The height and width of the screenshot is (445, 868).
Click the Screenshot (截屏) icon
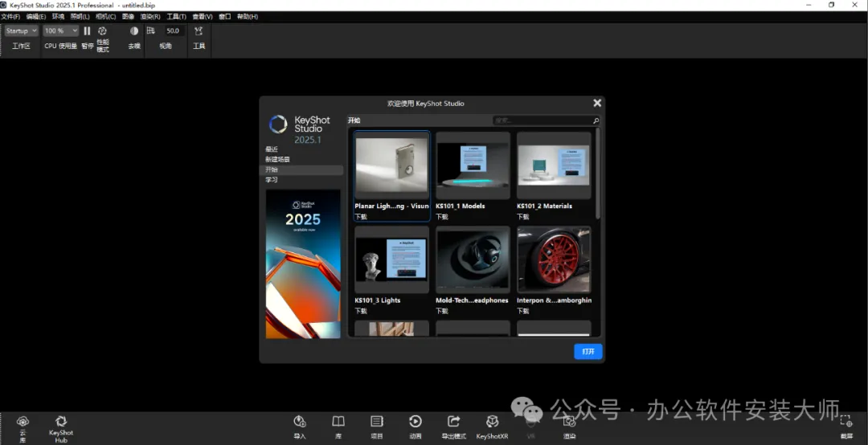pyautogui.click(x=845, y=421)
